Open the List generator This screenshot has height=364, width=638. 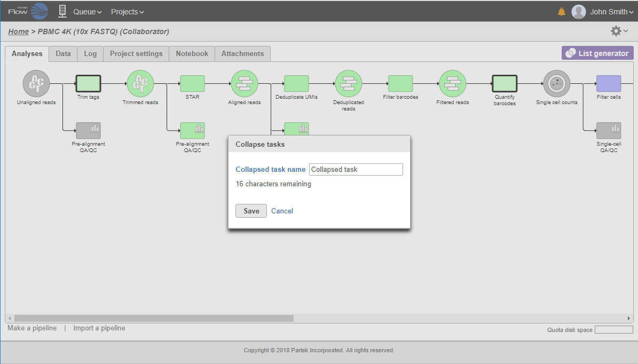click(x=597, y=53)
